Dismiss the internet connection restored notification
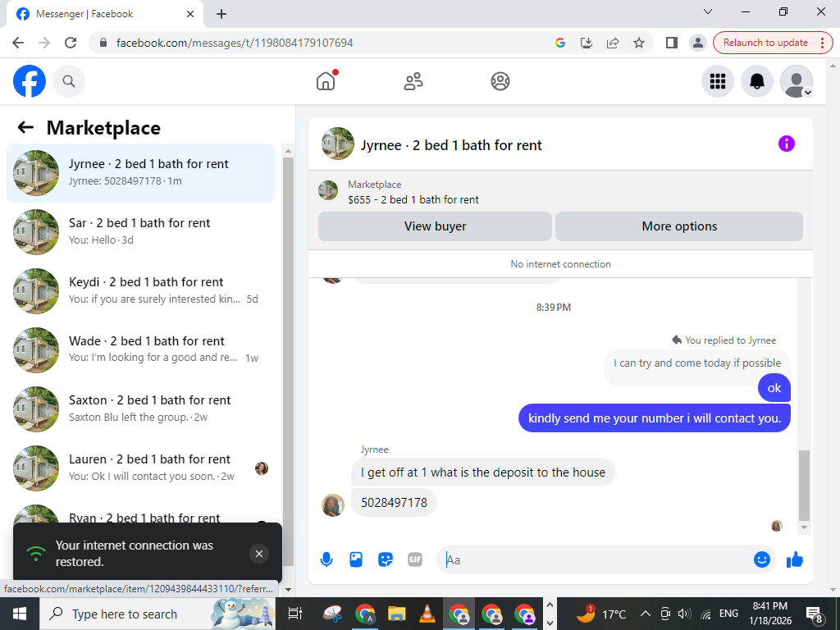This screenshot has height=630, width=840. (258, 554)
